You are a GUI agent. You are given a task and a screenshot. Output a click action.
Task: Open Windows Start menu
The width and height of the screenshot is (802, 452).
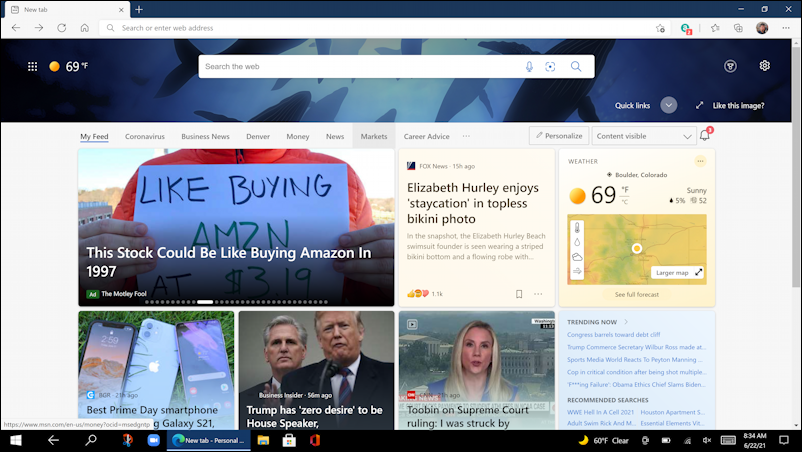(16, 440)
